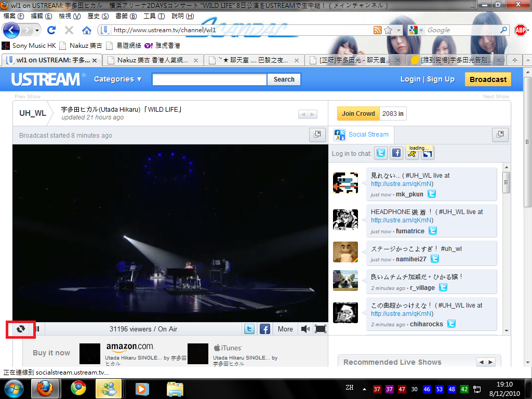The image size is (532, 399).
Task: Bookmark the page with the star icon
Action: [388, 30]
